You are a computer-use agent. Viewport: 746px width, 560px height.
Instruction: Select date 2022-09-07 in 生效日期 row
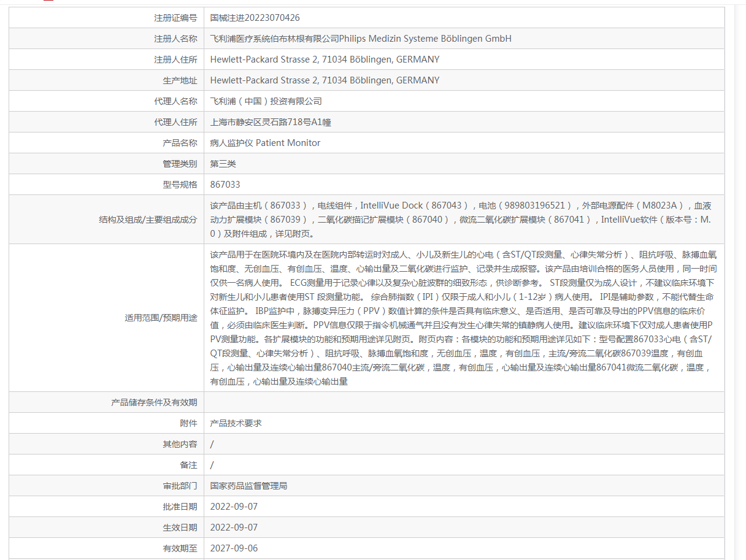[234, 527]
